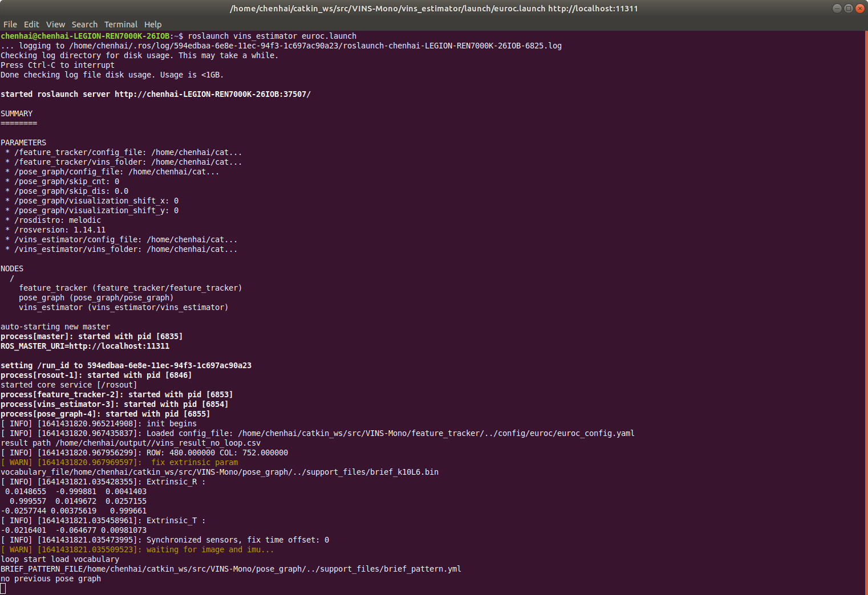
Task: Click the ROW 480 COL 752 line
Action: (144, 453)
